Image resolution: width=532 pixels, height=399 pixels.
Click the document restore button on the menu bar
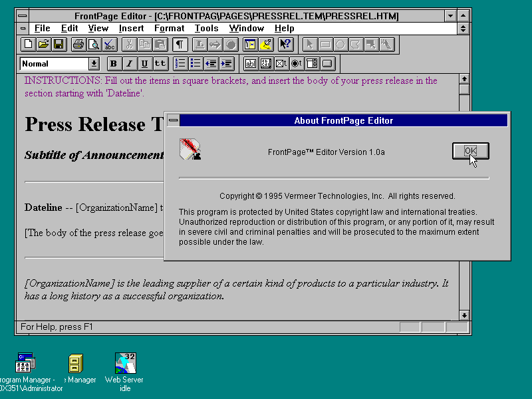coord(463,28)
